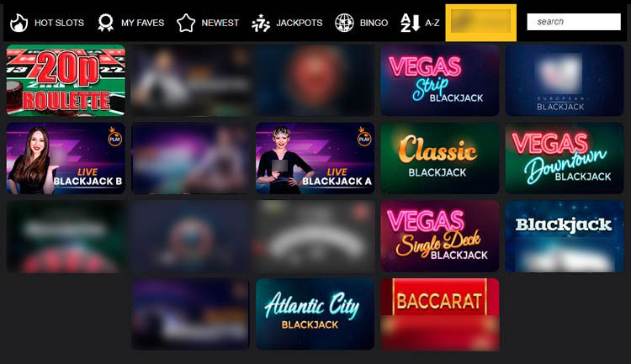Open the Baccarat game tile

coord(440,314)
